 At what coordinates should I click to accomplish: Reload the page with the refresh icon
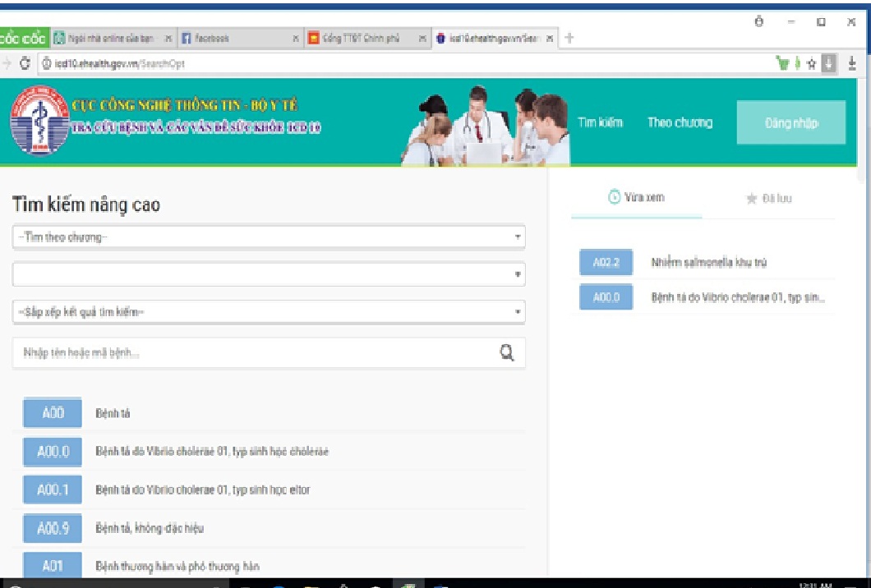25,63
